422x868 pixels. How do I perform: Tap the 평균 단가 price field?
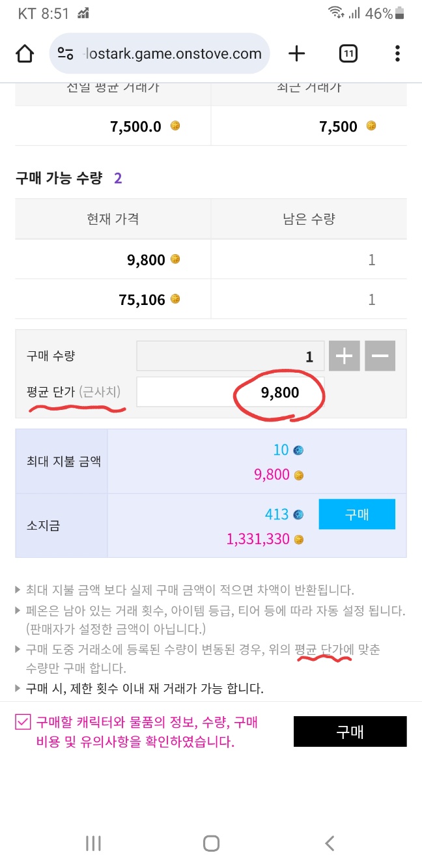(x=230, y=393)
